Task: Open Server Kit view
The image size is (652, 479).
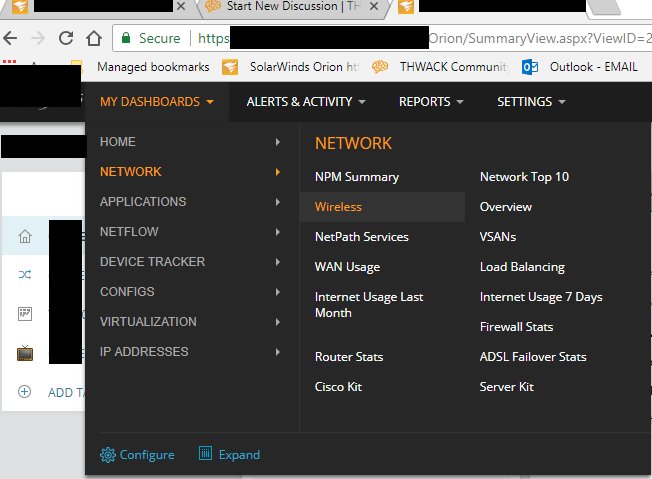Action: click(506, 387)
